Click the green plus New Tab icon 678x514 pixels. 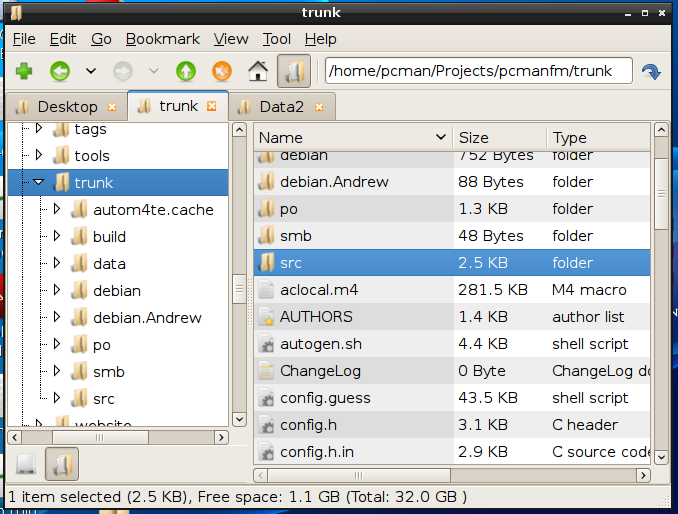coord(23,71)
